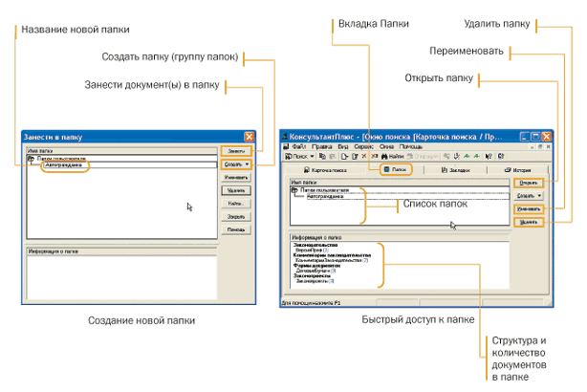587x392 pixels.
Task: Click Закрыть button in Занести в папку dialog
Action: pos(236,217)
